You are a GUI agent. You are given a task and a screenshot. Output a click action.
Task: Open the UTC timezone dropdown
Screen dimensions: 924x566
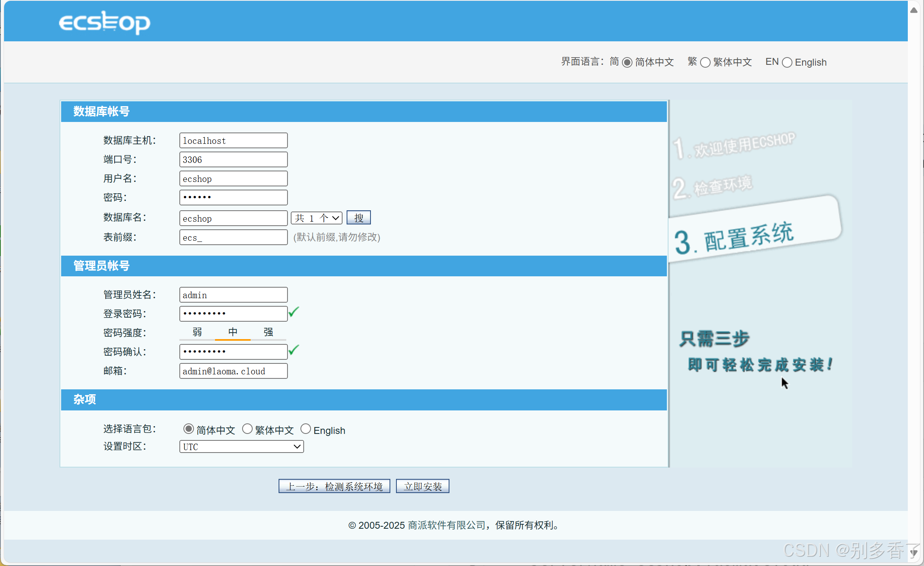[x=241, y=446]
